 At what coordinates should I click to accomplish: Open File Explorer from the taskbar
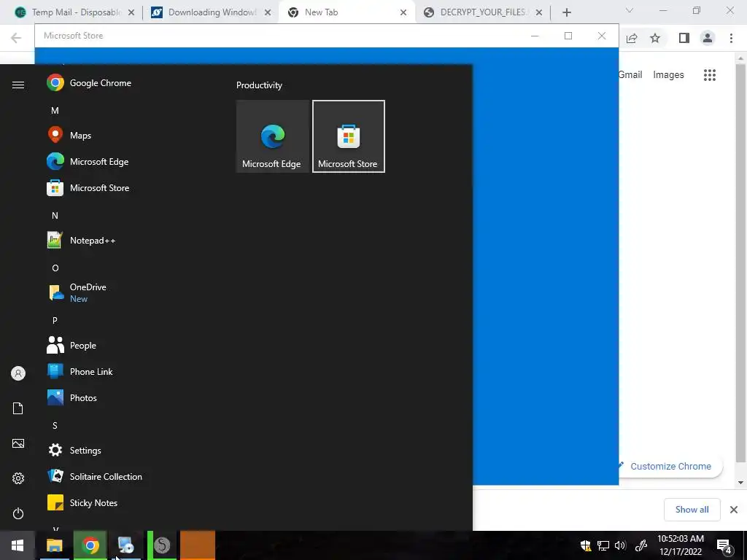(54, 545)
